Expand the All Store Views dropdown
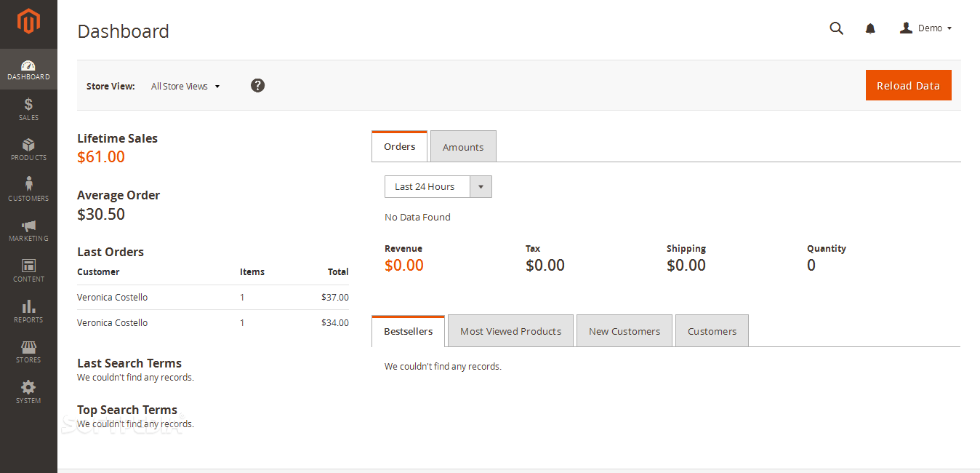This screenshot has width=980, height=473. [185, 86]
